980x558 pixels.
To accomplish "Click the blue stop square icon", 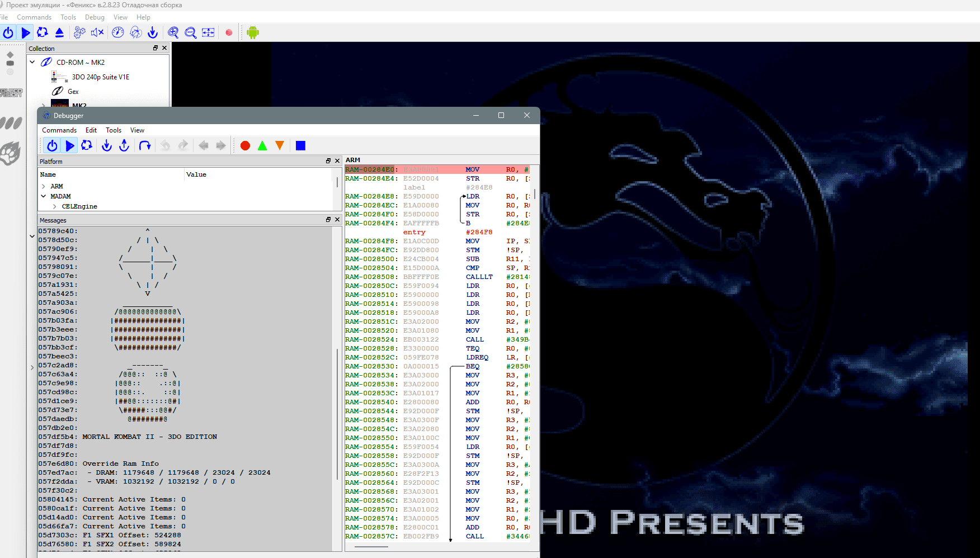I will 300,145.
